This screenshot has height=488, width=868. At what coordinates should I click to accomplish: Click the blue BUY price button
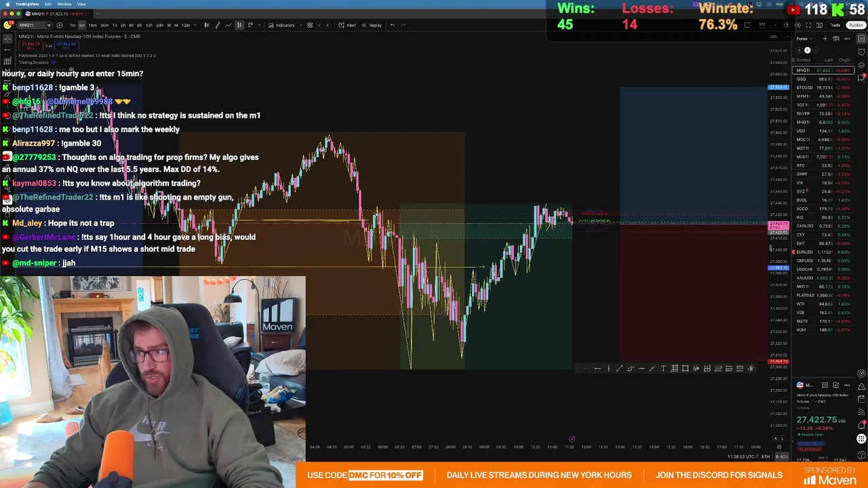(x=66, y=45)
